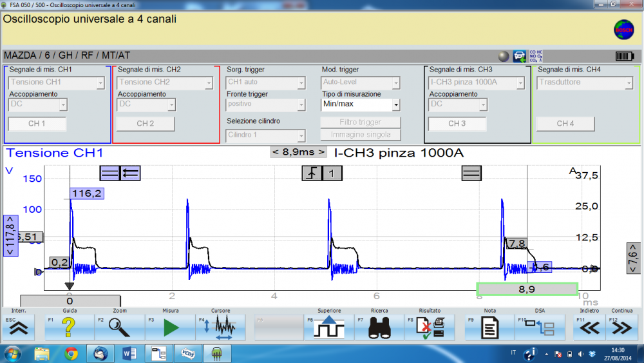Image resolution: width=644 pixels, height=363 pixels.
Task: Click the F8 Risultato print/save icon
Action: pyautogui.click(x=430, y=328)
